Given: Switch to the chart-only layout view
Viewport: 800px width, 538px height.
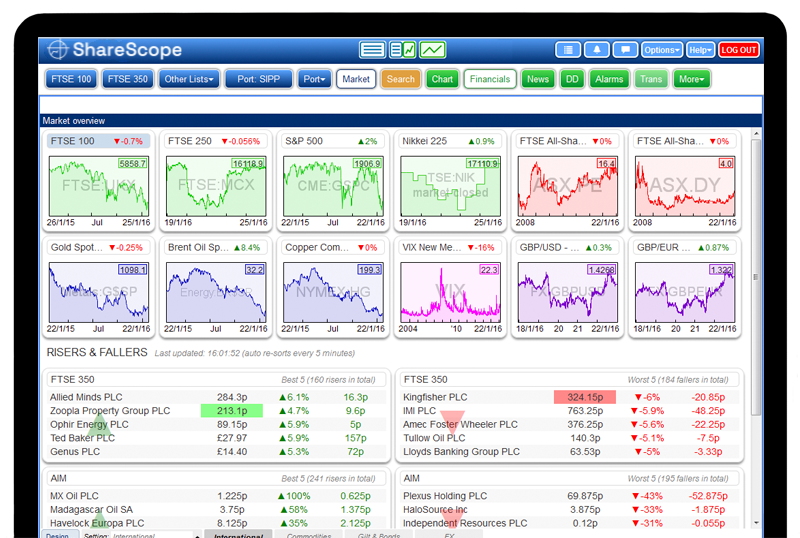Looking at the screenshot, I should point(433,50).
